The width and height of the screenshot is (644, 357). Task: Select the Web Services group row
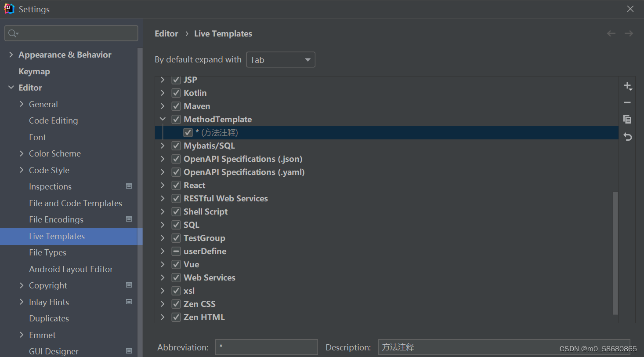click(387, 277)
